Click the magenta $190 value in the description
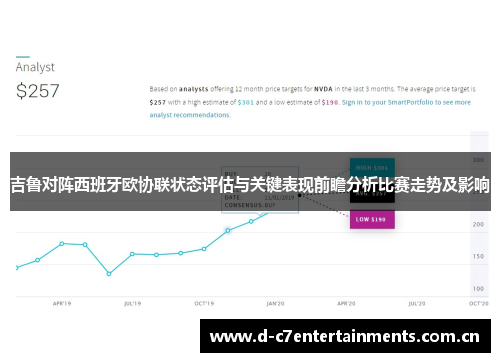 pos(330,102)
